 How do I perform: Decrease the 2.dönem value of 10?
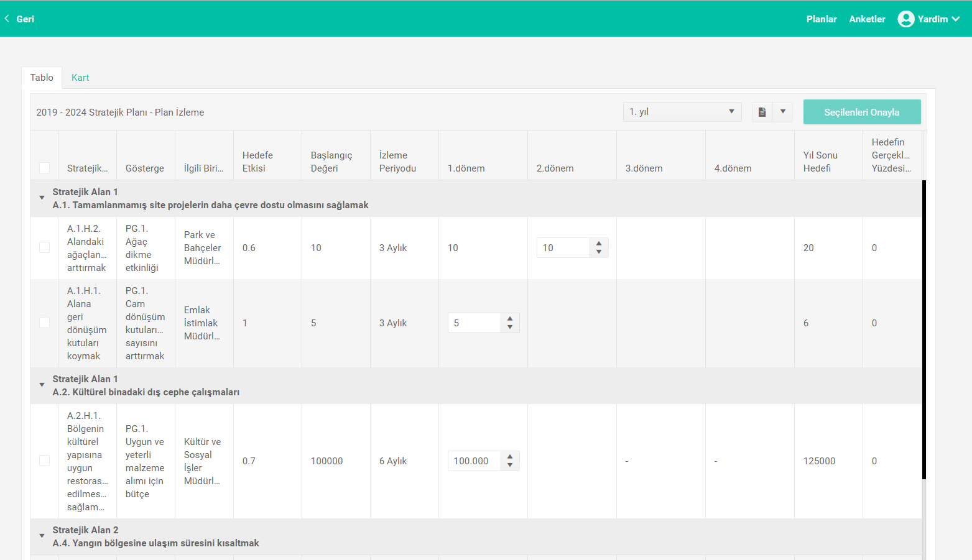(599, 252)
